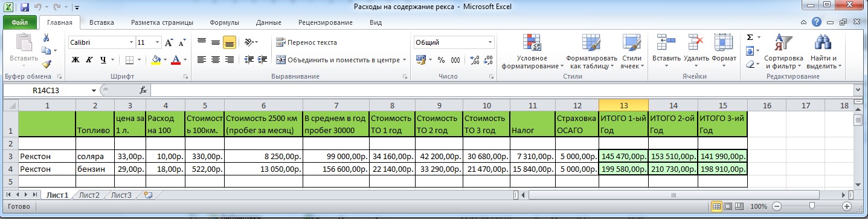Align text to the bottom of the cell
Screen dimensions: 868x219
pos(229,43)
